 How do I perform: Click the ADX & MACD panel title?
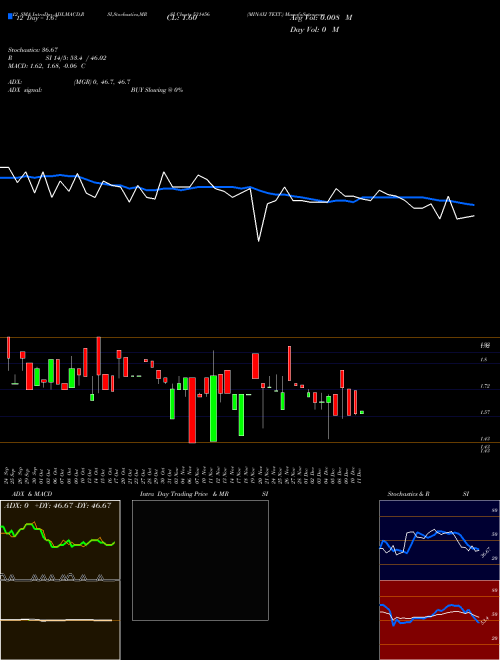[32, 494]
